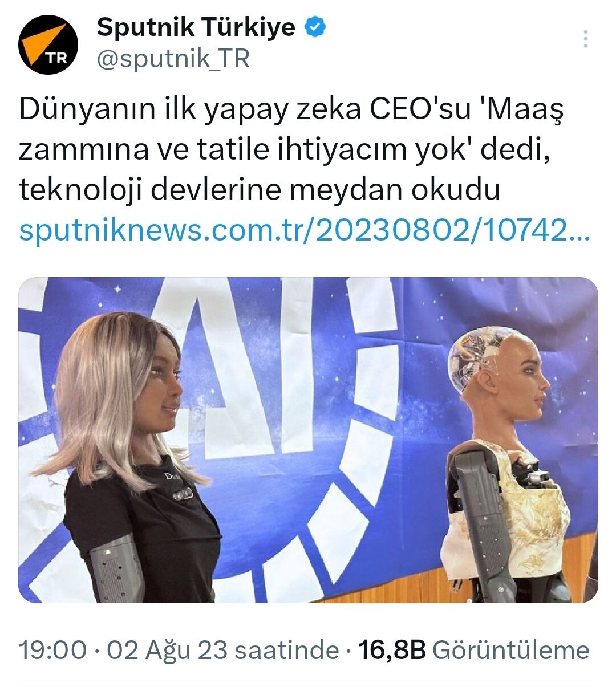Open the three-dot more options menu
The image size is (616, 687).
click(x=585, y=39)
